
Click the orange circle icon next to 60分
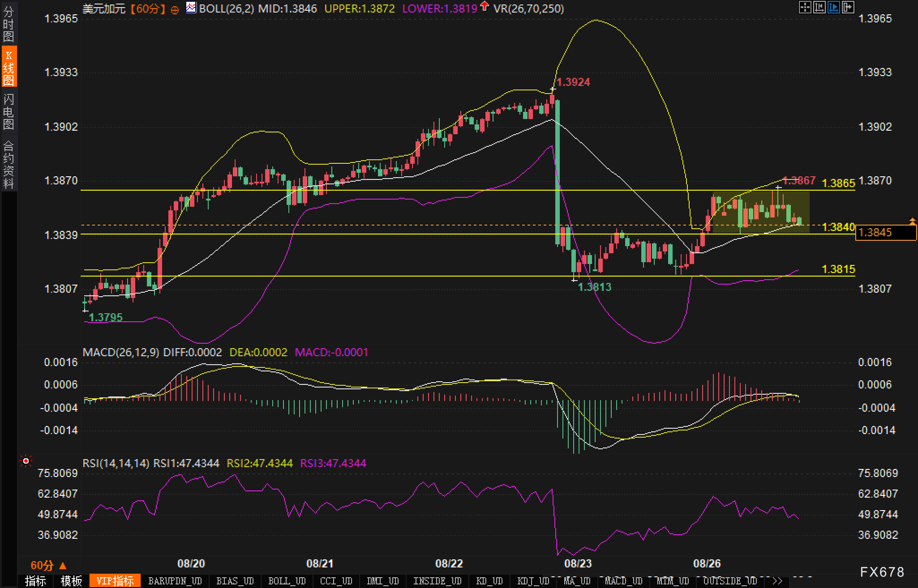click(x=175, y=9)
